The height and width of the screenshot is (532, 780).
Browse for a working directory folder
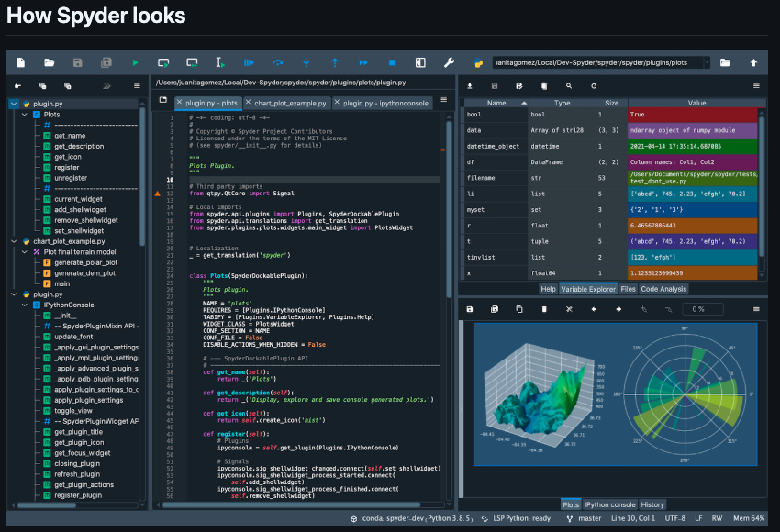click(x=725, y=62)
